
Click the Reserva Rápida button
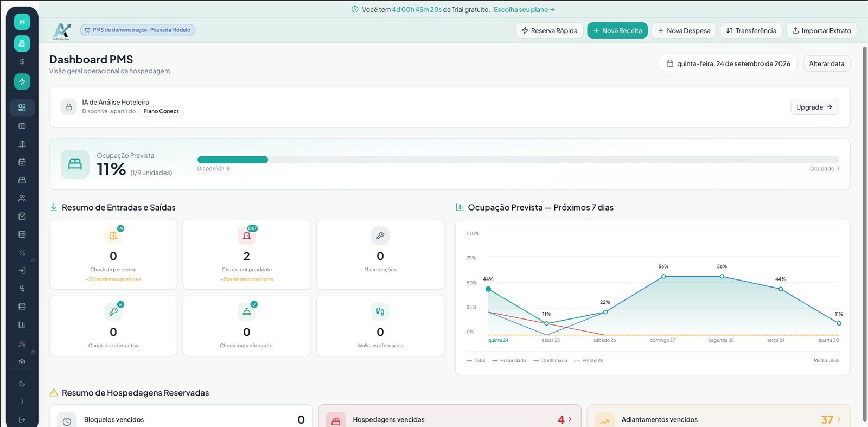pos(550,30)
